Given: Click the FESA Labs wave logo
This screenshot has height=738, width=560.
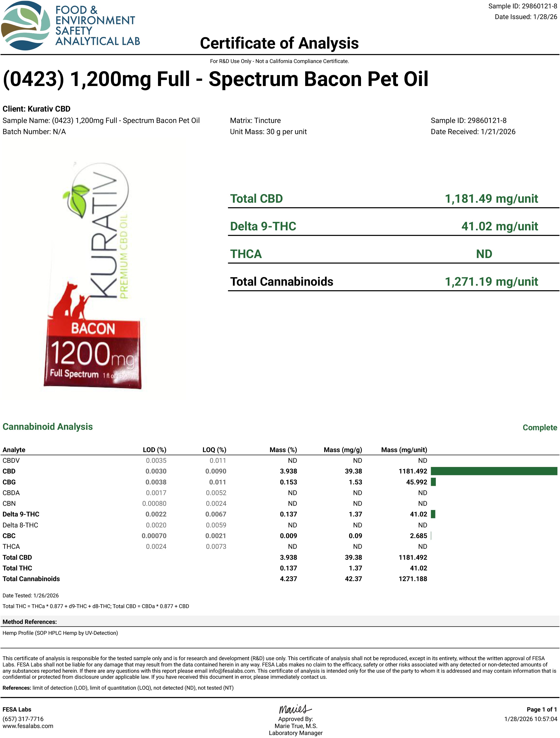Looking at the screenshot, I should [x=25, y=25].
